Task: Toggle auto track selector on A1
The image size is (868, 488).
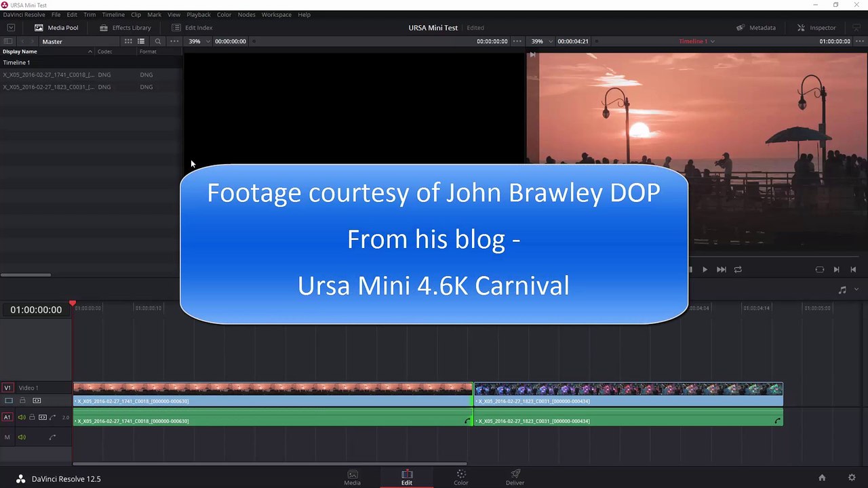Action: (x=43, y=418)
